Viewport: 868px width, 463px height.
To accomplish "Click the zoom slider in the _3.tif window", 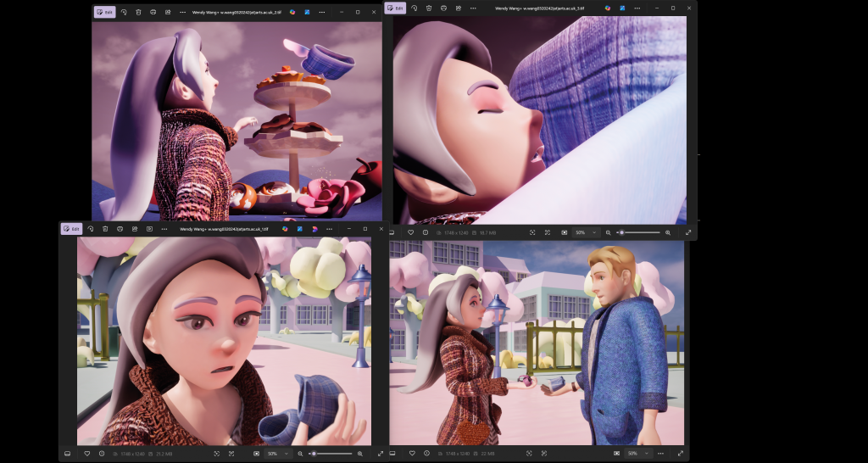I will point(640,232).
